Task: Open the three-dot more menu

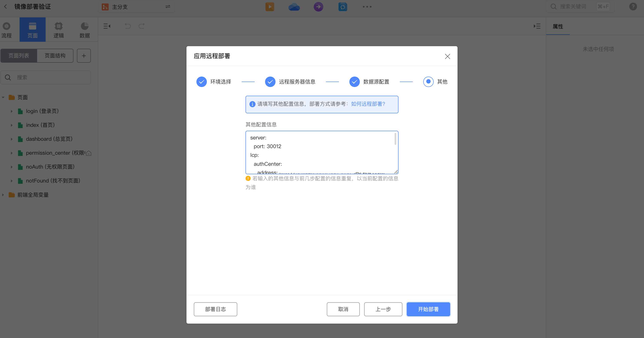Action: (367, 7)
